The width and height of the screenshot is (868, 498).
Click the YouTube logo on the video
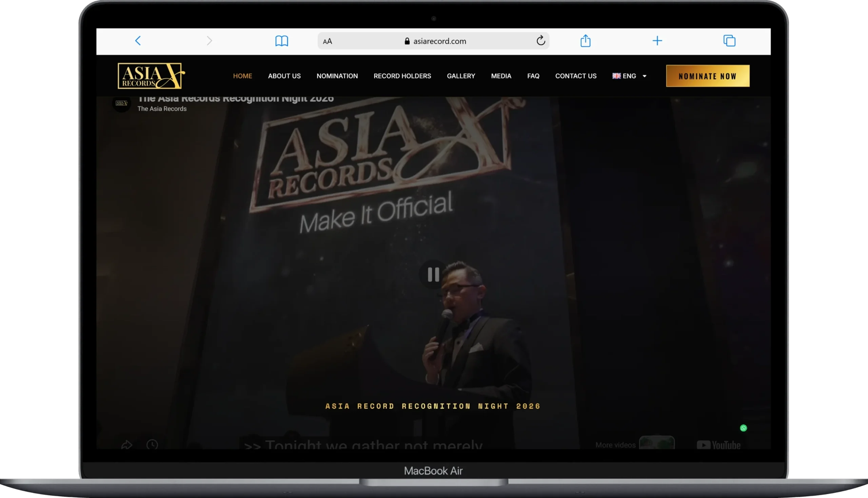point(718,444)
